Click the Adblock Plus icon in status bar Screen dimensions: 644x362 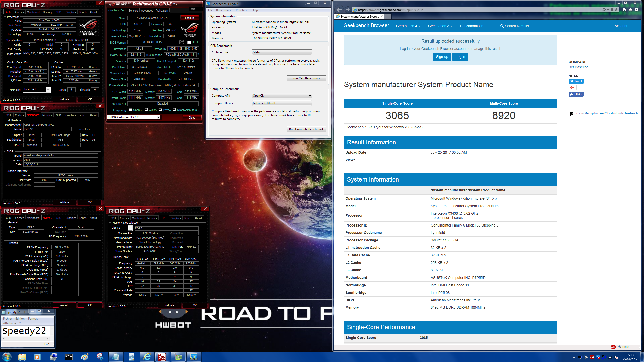613,347
